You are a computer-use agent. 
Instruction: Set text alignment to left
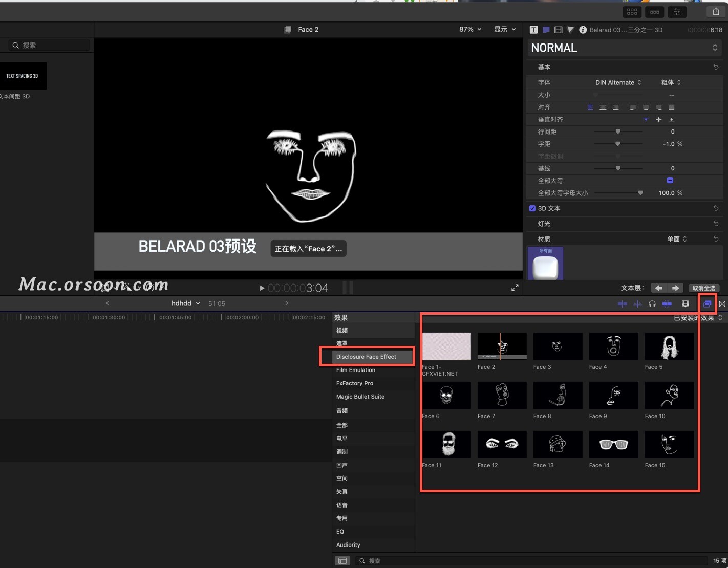pos(590,107)
